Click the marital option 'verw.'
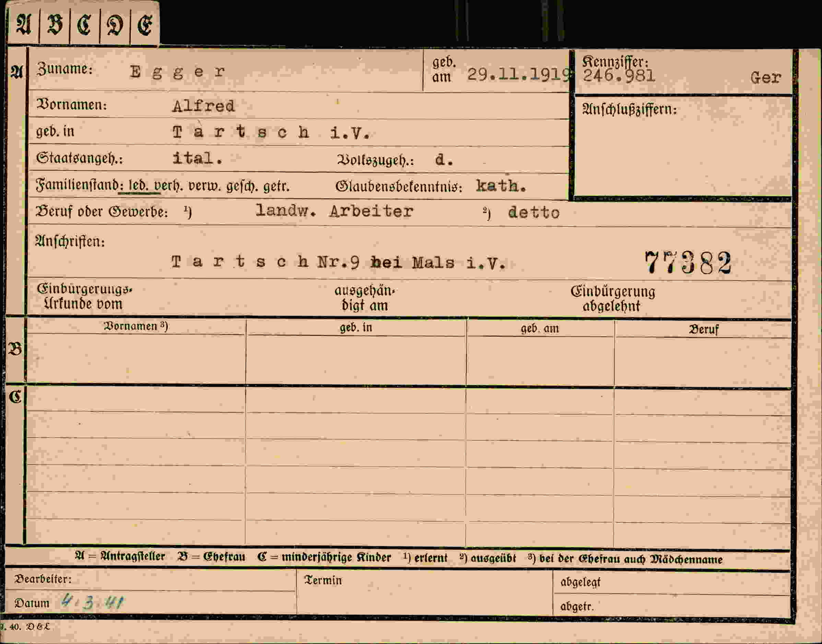822x644 pixels. (x=204, y=186)
